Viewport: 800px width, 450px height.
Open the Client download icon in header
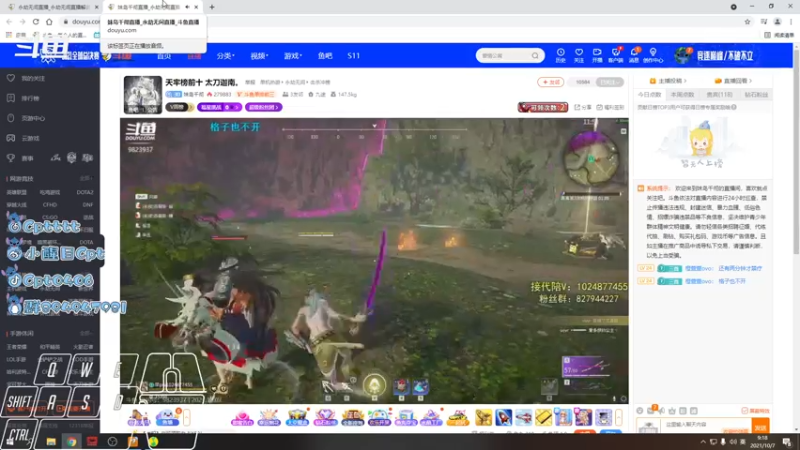click(x=615, y=55)
